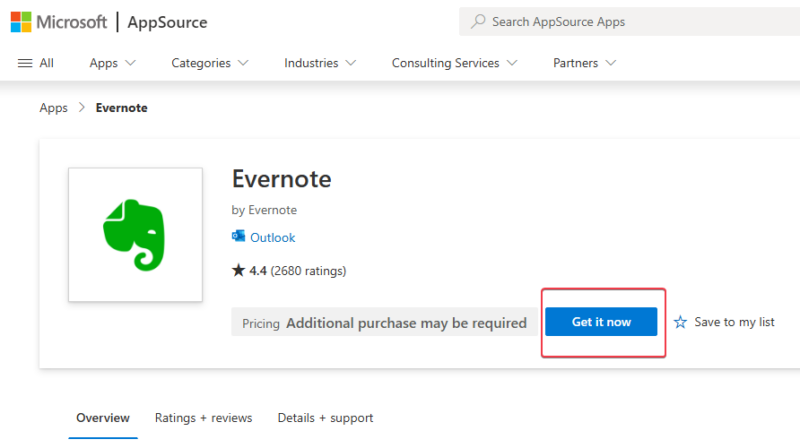Focus the Search AppSource Apps field
The width and height of the screenshot is (800, 448).
tap(629, 21)
